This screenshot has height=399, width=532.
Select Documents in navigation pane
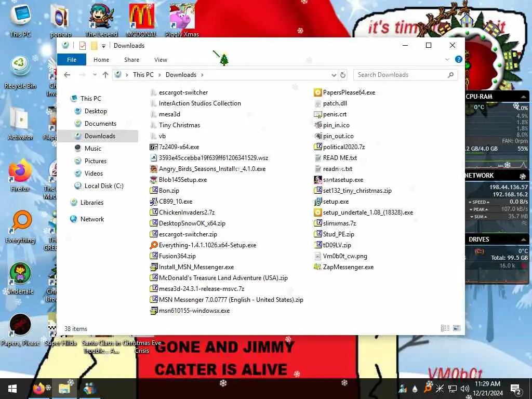[x=100, y=124]
